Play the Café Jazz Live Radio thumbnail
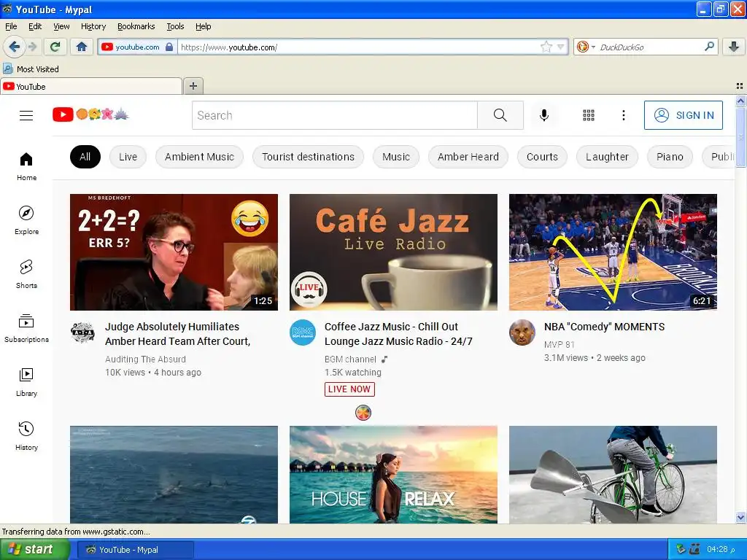This screenshot has height=560, width=747. coord(393,252)
